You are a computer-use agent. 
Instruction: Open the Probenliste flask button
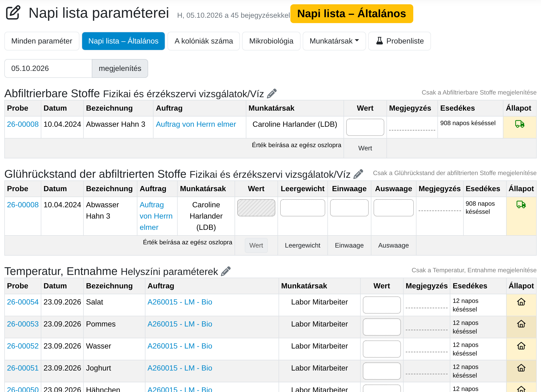(400, 41)
